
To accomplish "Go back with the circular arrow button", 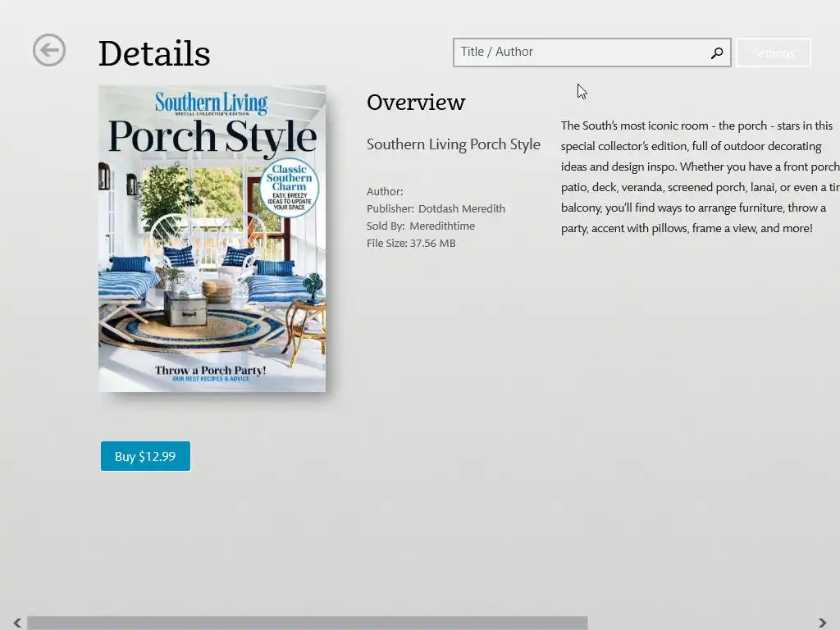I will point(48,50).
